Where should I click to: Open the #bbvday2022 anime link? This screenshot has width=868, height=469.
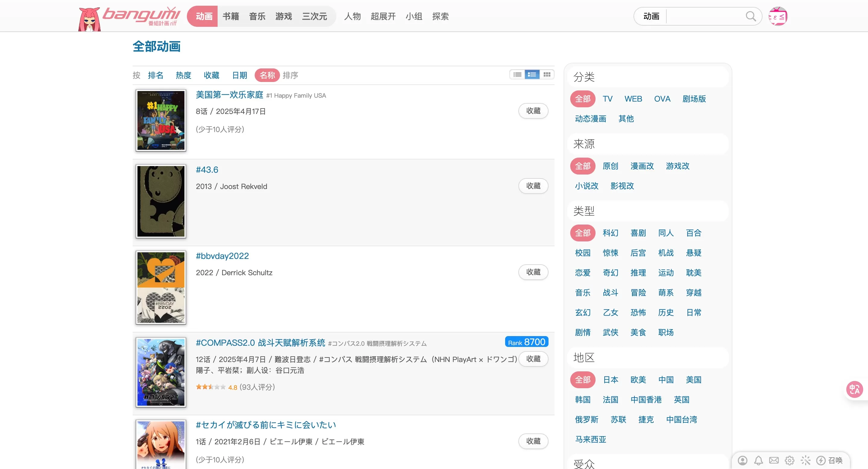(x=222, y=256)
